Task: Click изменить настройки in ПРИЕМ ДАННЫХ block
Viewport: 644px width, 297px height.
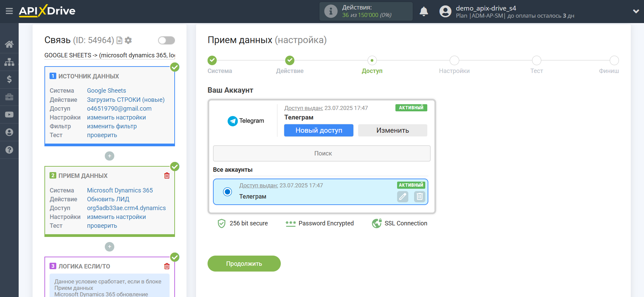Action: coord(116,217)
